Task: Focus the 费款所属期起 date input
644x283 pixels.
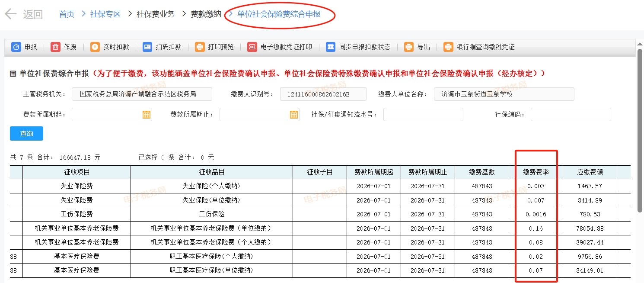Action: pos(112,115)
